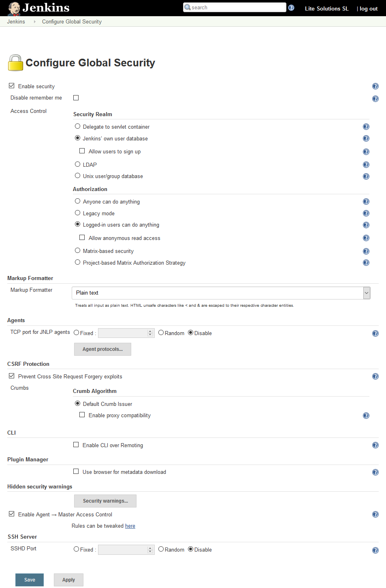386x588 pixels.
Task: Show help for Enable proxy compatibility
Action: click(x=366, y=416)
